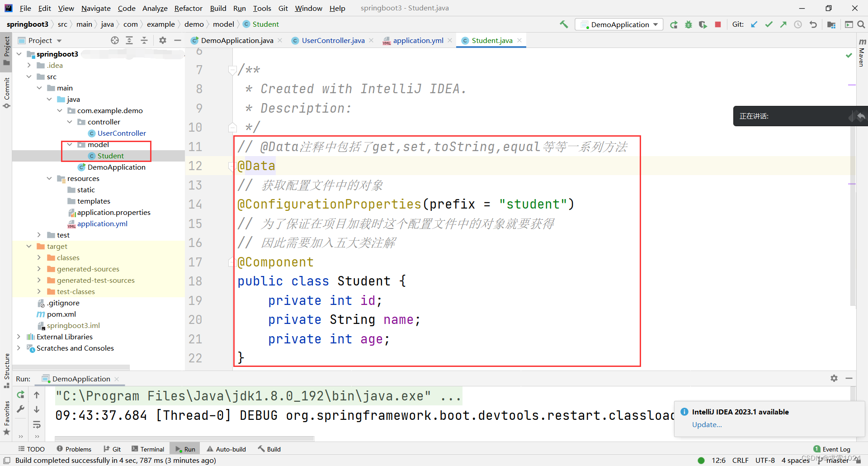The width and height of the screenshot is (868, 466).
Task: Click rerun icon in Run tool window
Action: click(x=20, y=395)
